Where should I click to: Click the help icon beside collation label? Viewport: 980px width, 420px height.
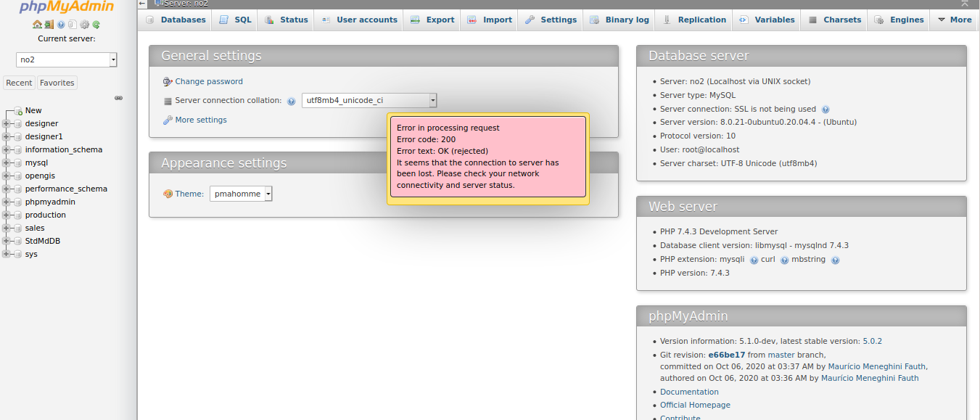(x=291, y=101)
